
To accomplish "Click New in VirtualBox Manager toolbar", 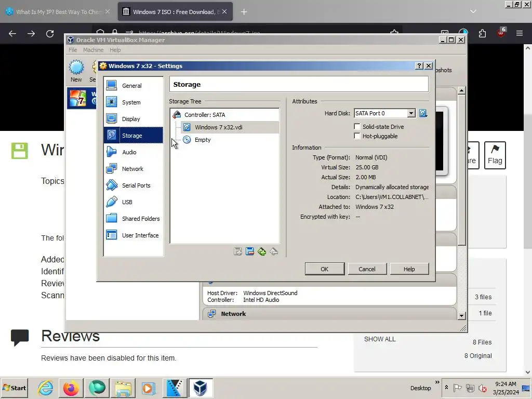I will [76, 71].
